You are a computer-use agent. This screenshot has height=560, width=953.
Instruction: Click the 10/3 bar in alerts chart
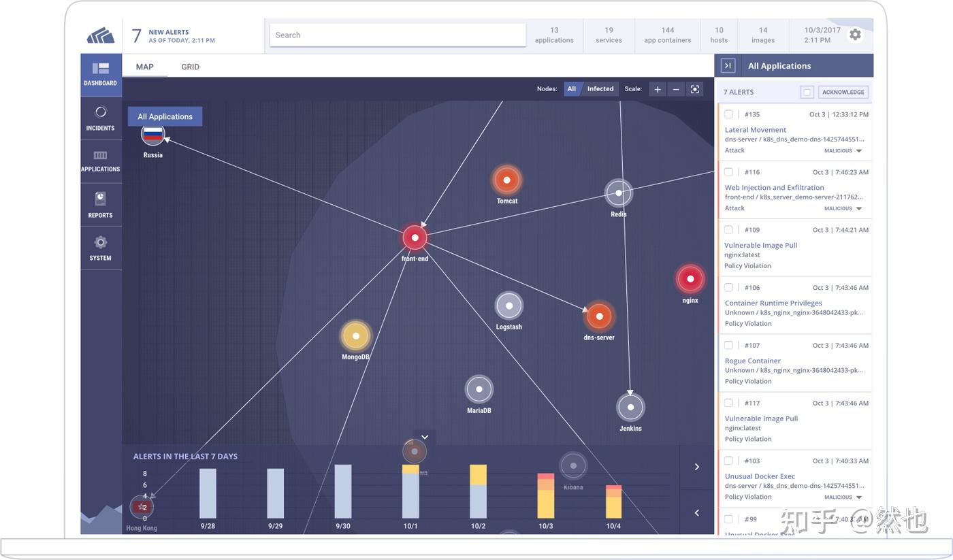coord(546,496)
